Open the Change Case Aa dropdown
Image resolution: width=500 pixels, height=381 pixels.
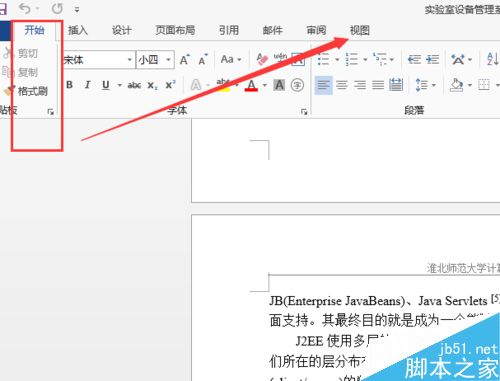pyautogui.click(x=231, y=60)
